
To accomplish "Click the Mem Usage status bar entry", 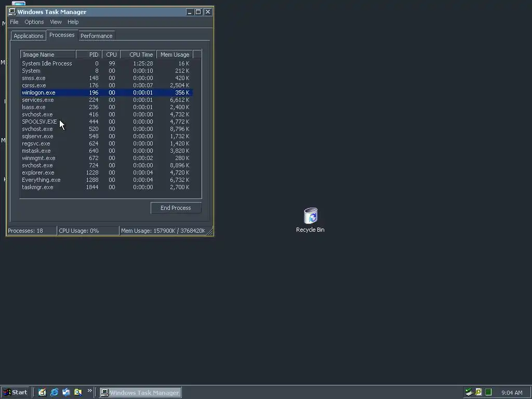I will click(163, 231).
